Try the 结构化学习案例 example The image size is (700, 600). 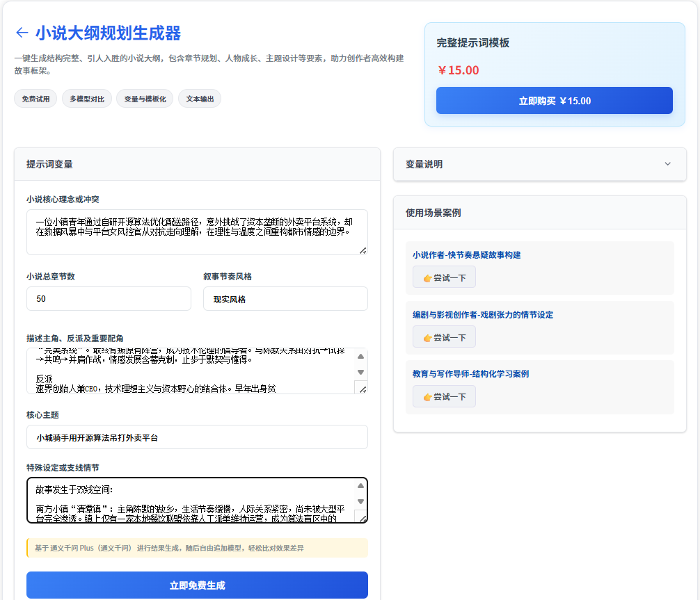444,396
